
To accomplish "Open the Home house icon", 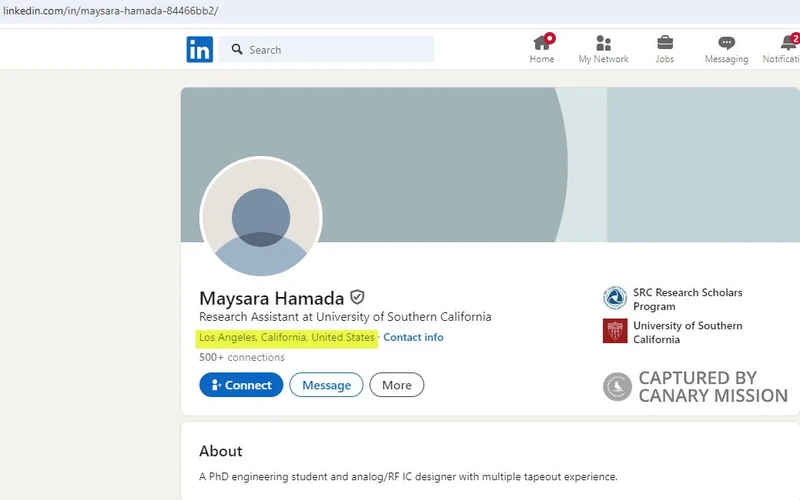I will pyautogui.click(x=542, y=42).
